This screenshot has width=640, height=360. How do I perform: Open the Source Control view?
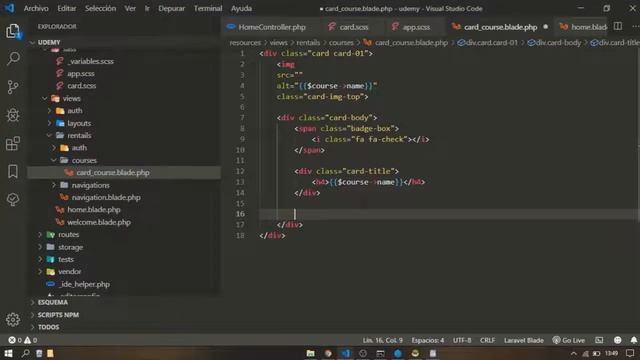(x=13, y=87)
